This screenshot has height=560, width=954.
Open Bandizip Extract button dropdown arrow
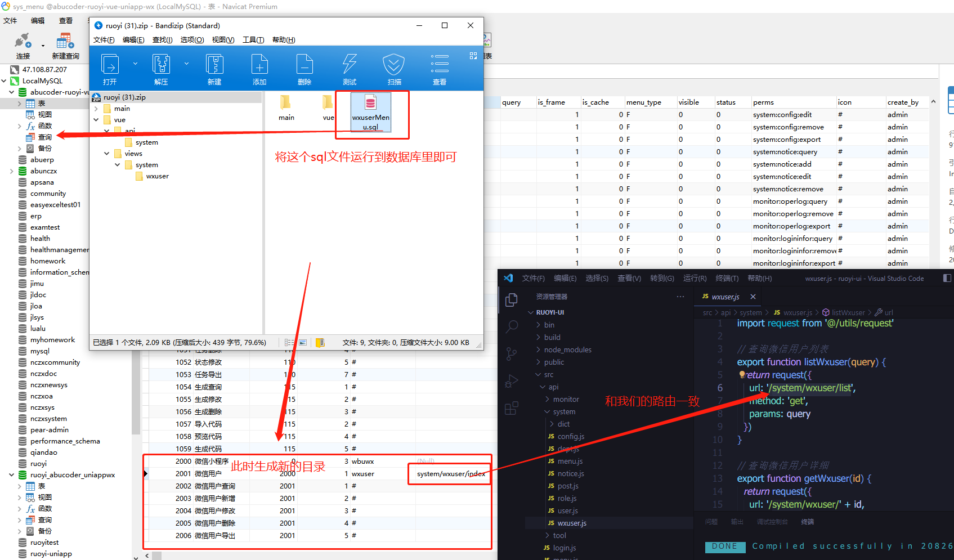186,64
